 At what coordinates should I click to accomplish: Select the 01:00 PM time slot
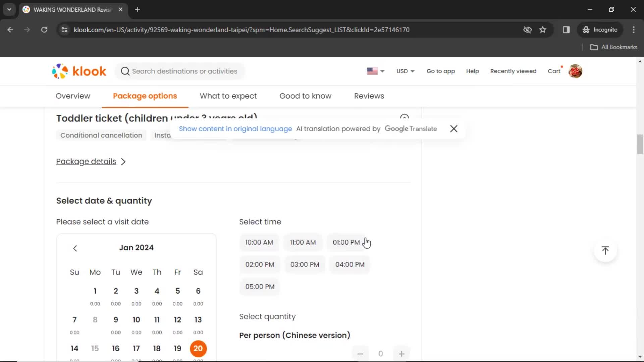click(x=346, y=242)
